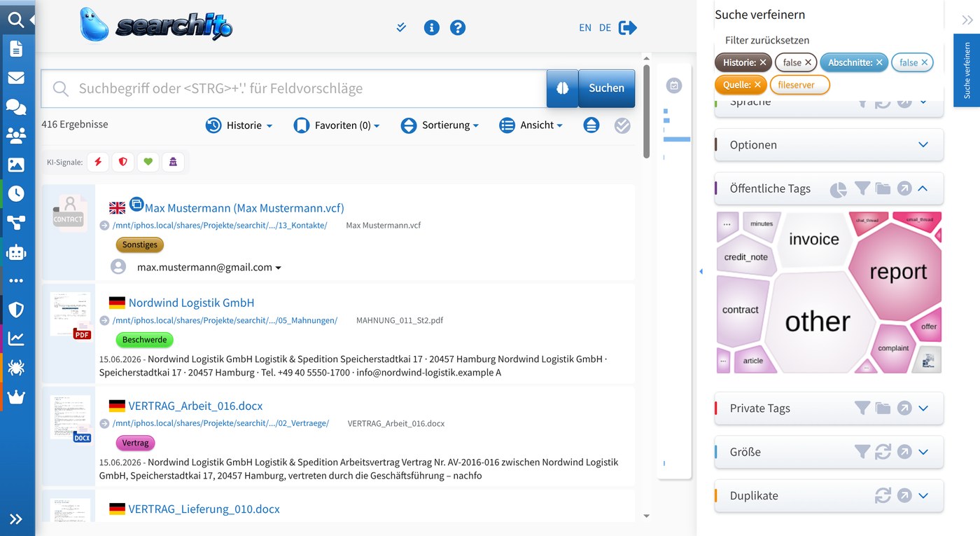Toggle the green heart KI-Signal filter
Viewport: 980px width, 536px height.
(148, 162)
